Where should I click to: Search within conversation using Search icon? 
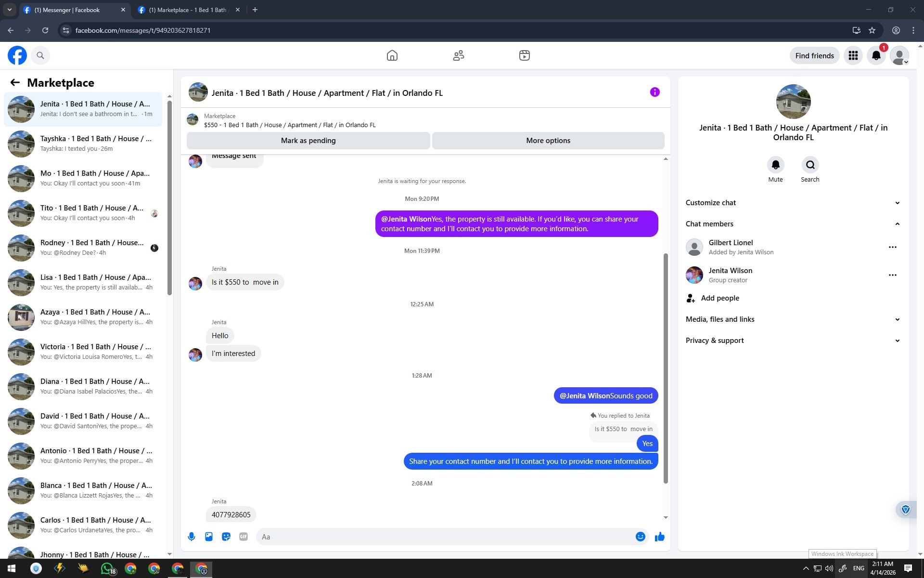coord(810,165)
